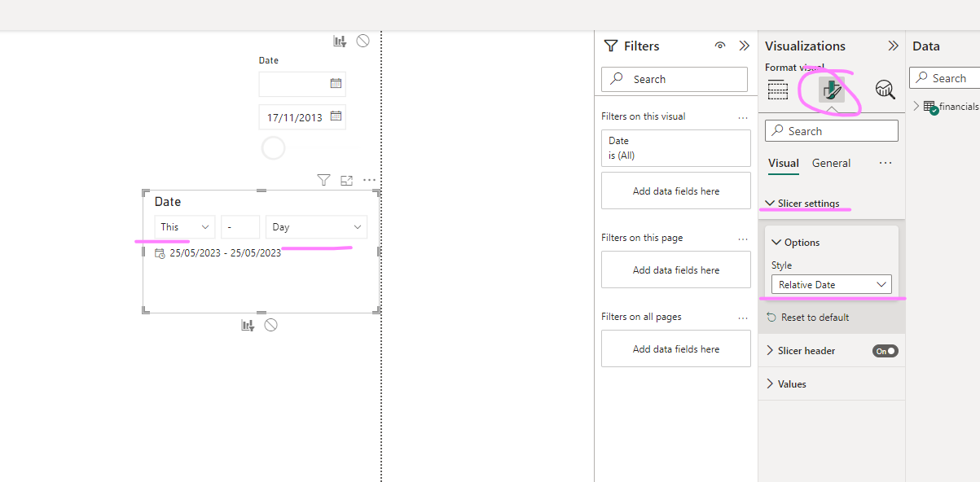Click the Filters on this page label
This screenshot has height=482, width=980.
coord(642,238)
